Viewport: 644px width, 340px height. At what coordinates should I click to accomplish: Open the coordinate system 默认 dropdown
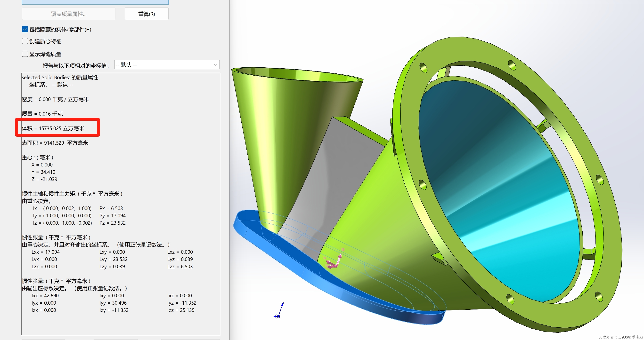167,65
